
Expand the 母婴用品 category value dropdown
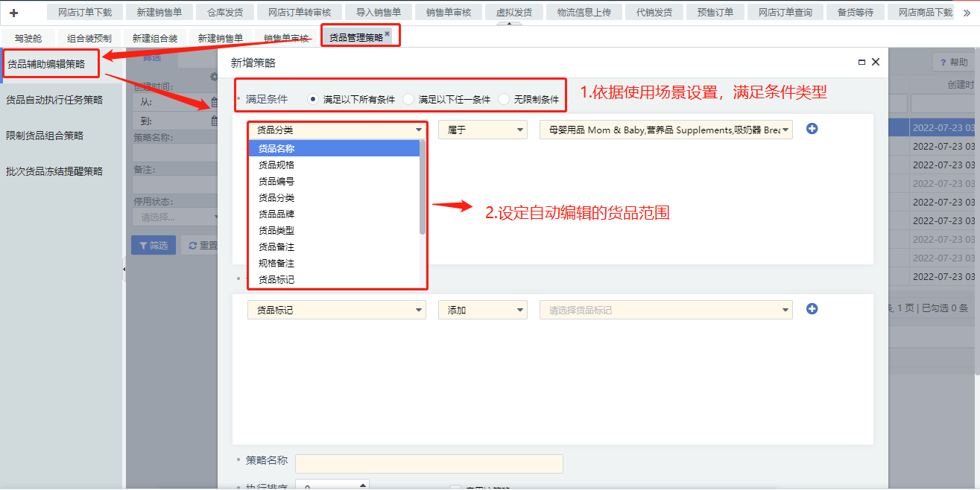(x=786, y=130)
